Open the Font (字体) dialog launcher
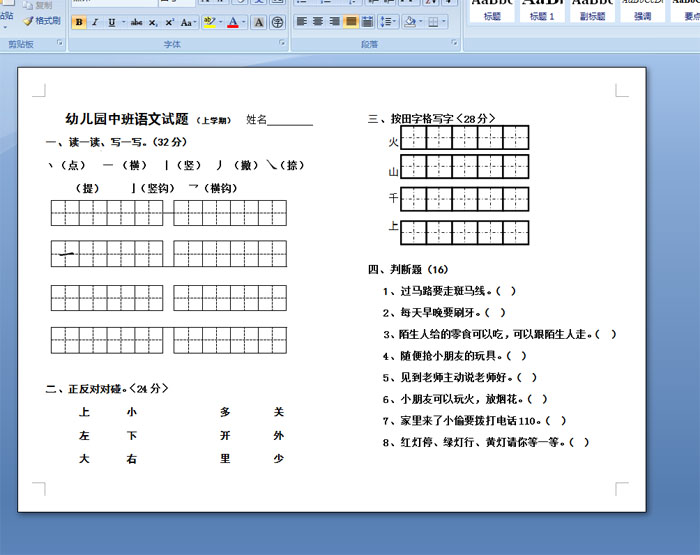This screenshot has width=700, height=555. click(282, 43)
